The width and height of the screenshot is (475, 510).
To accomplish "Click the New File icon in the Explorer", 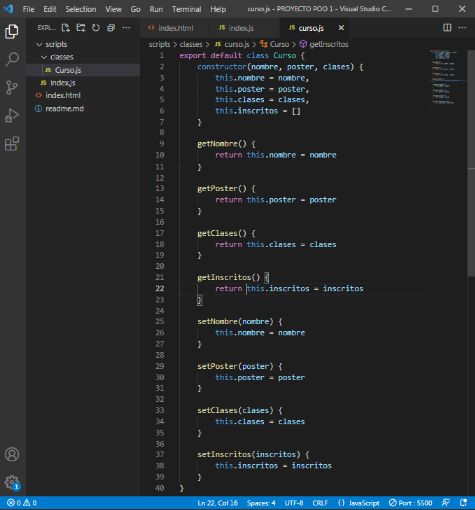I will click(66, 28).
